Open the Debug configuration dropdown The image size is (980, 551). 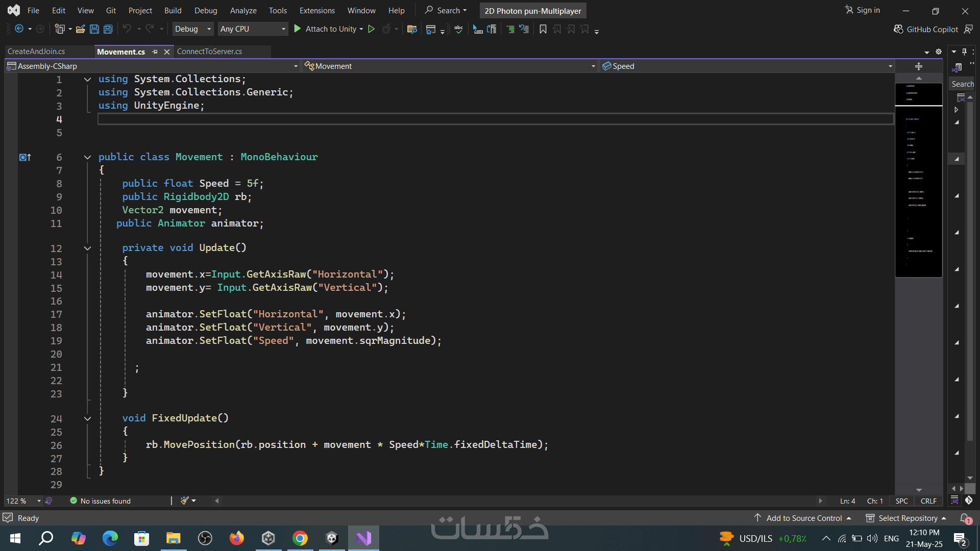[192, 29]
